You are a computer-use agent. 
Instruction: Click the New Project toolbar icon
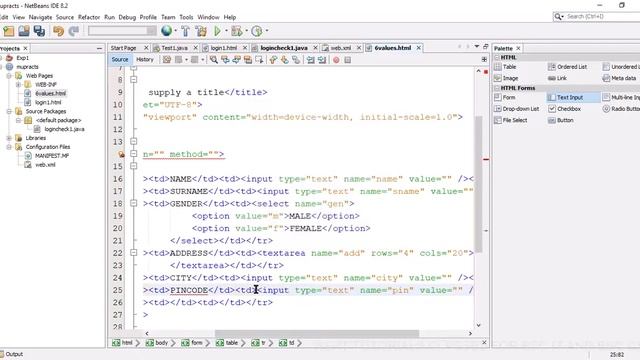(9, 31)
